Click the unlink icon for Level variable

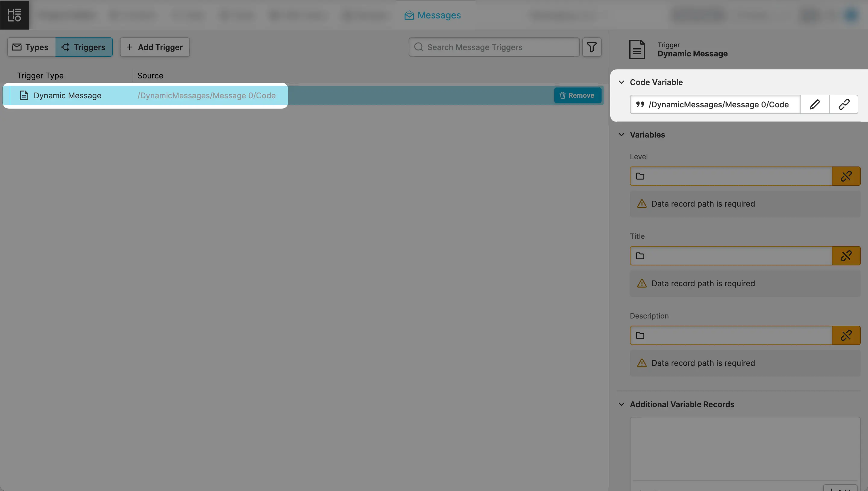pyautogui.click(x=846, y=176)
